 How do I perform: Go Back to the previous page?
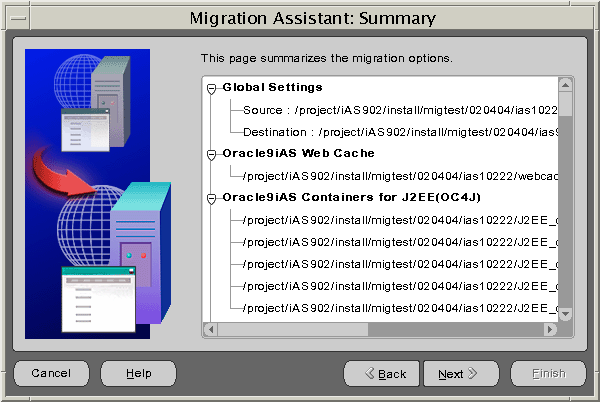pos(382,373)
